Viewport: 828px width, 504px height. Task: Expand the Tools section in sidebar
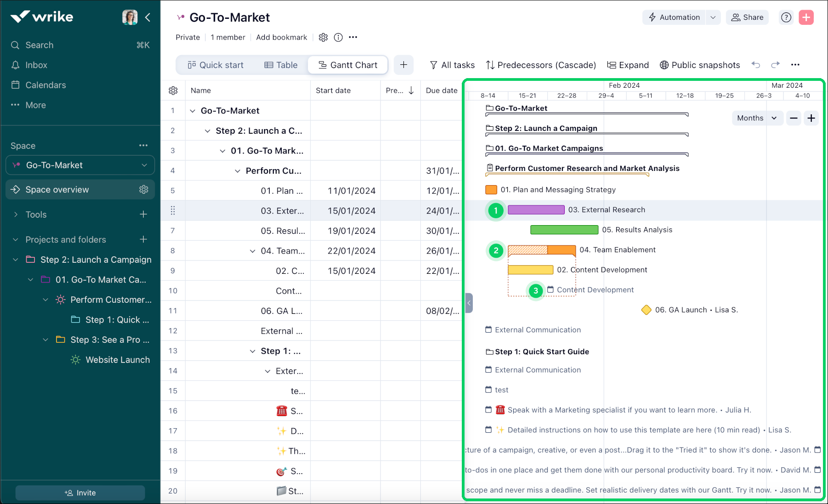click(x=16, y=215)
